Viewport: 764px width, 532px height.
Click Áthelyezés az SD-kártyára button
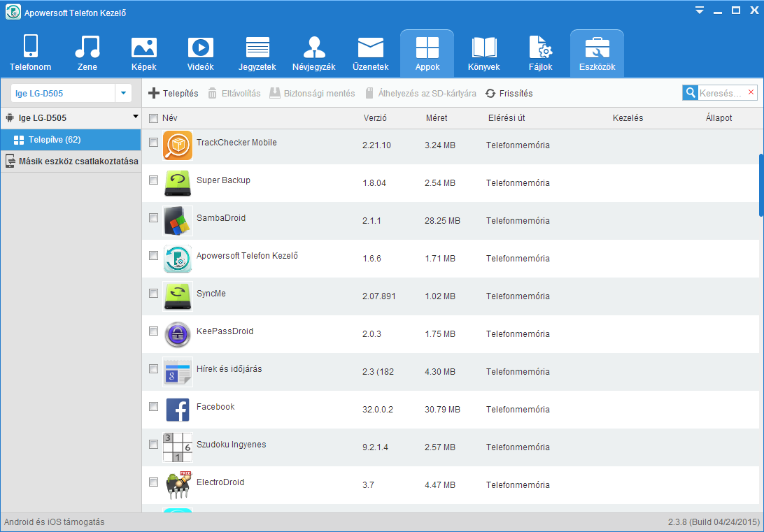[420, 94]
